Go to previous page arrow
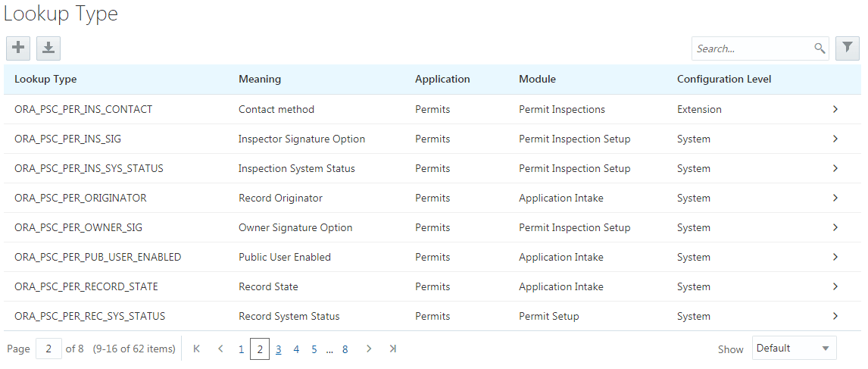This screenshot has width=868, height=369. click(220, 349)
